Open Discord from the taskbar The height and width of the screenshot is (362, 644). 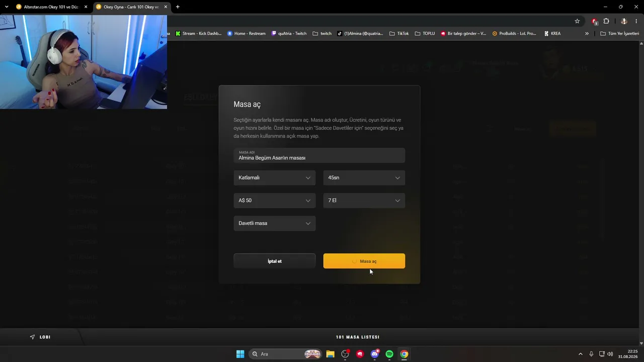tap(374, 354)
